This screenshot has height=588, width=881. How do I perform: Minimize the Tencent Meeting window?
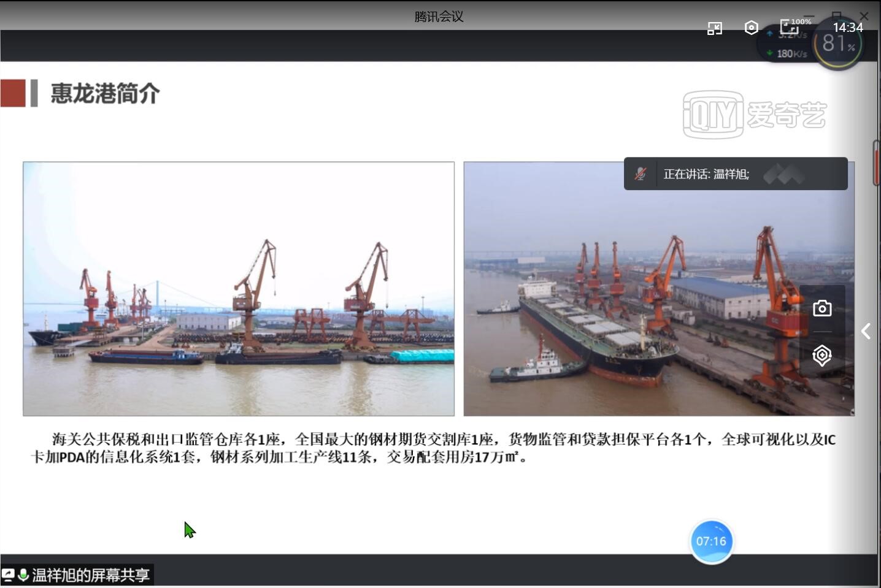pos(809,15)
